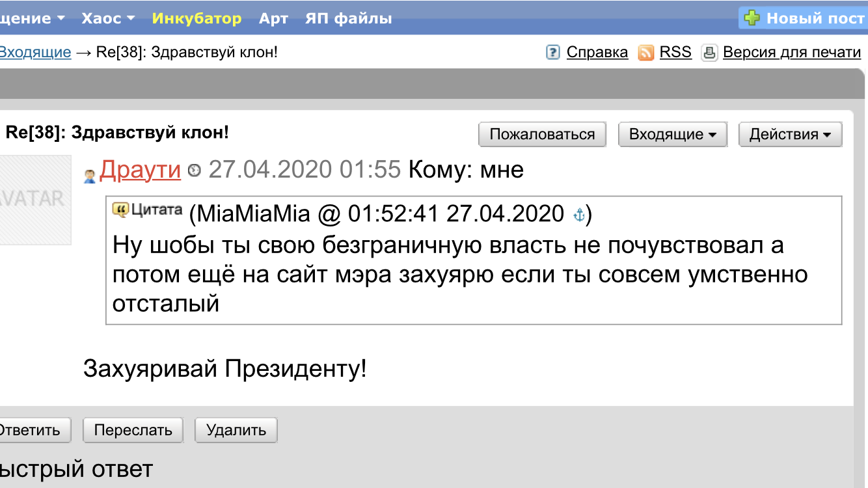This screenshot has width=868, height=488.
Task: Click the clock icon next to message date
Action: 194,170
